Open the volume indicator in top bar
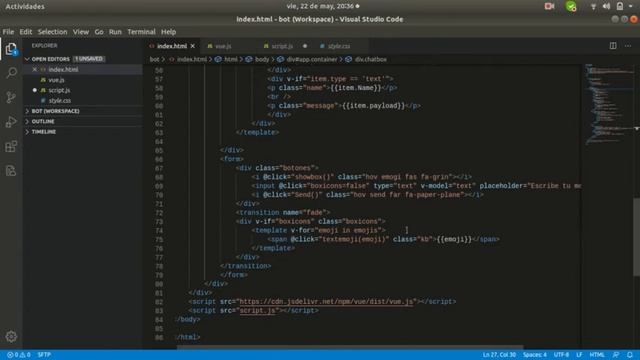The image size is (640, 360). 606,6
